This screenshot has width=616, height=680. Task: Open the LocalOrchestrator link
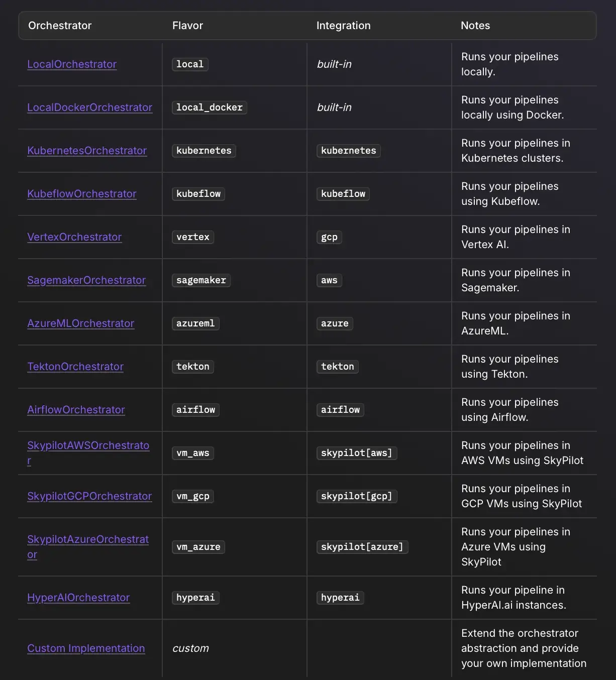[x=72, y=64]
